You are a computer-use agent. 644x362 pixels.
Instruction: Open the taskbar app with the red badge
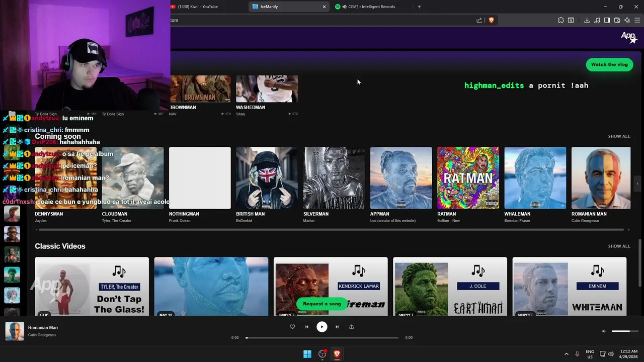click(x=323, y=354)
